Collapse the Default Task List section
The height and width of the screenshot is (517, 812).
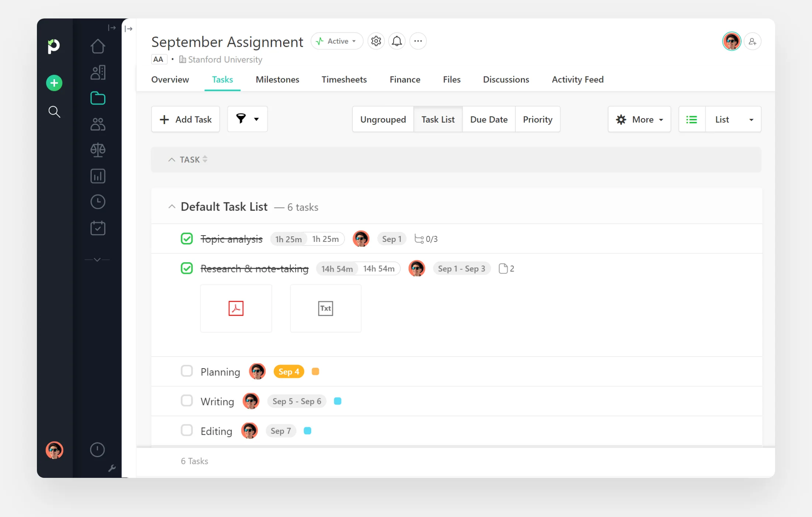point(172,207)
